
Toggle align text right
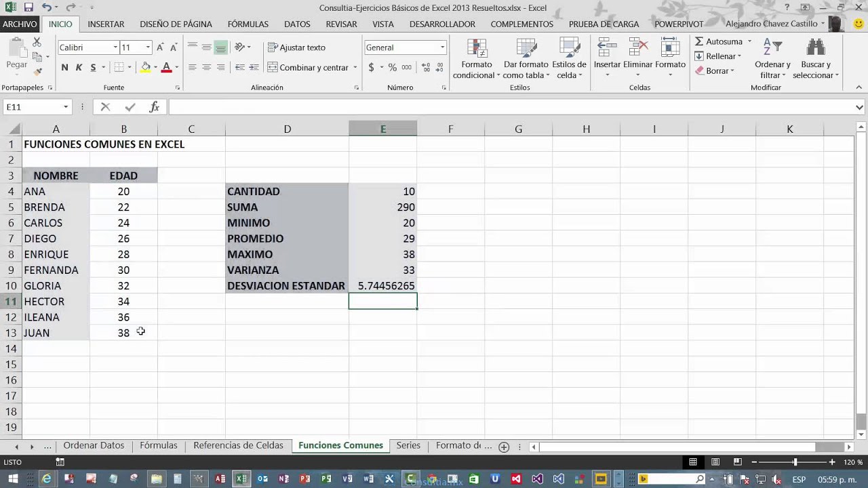point(220,67)
